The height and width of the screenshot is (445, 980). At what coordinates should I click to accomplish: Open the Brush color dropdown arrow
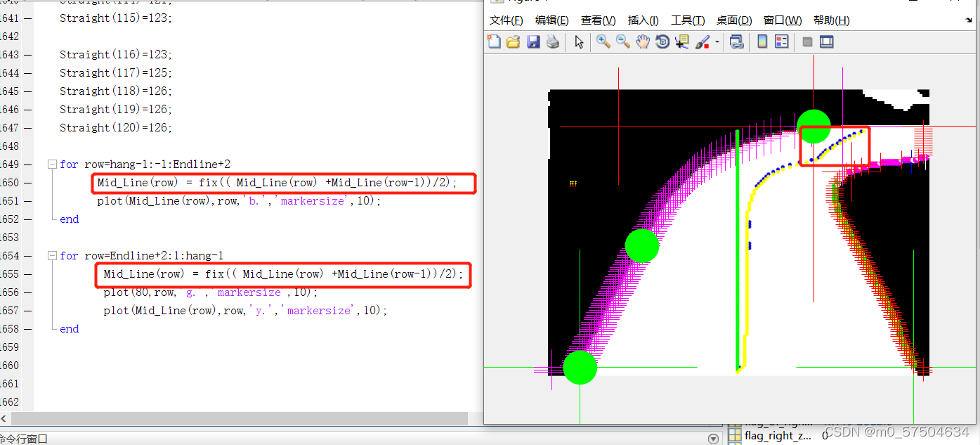(x=717, y=43)
